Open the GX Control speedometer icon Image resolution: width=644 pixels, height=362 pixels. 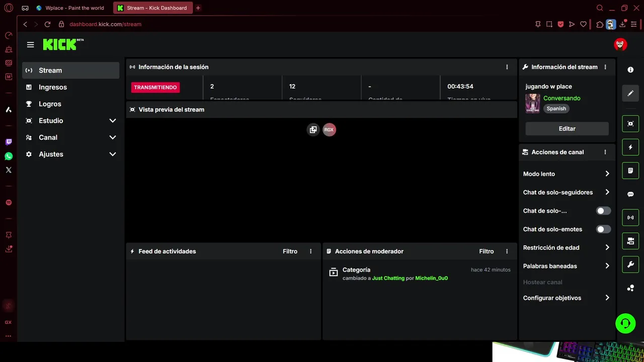9,36
